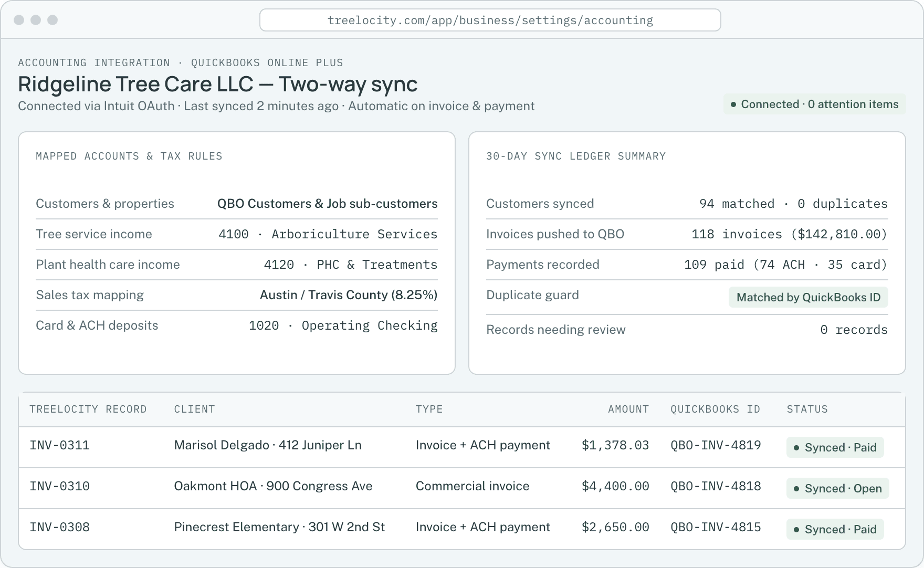Open record INV-0308

tap(60, 527)
